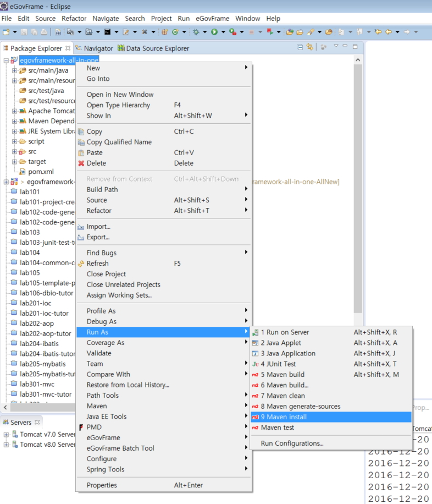Click the Link with Editor icon
Viewport: 432px width, 504px height.
click(311, 48)
